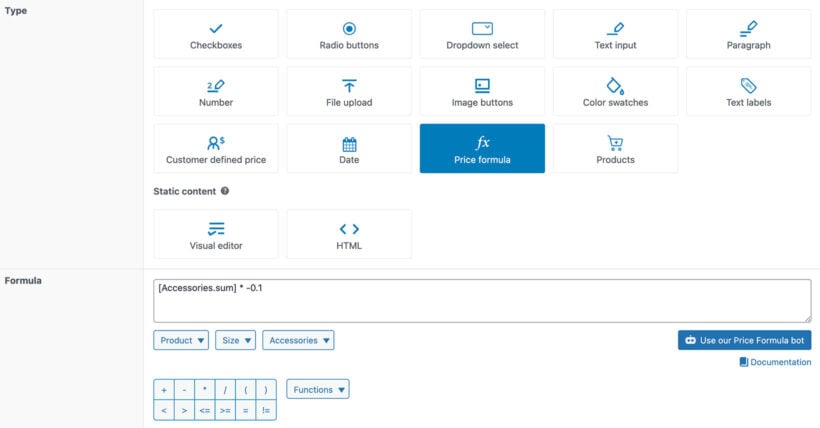The image size is (820, 428).
Task: Insert an opening parenthesis
Action: coord(245,390)
